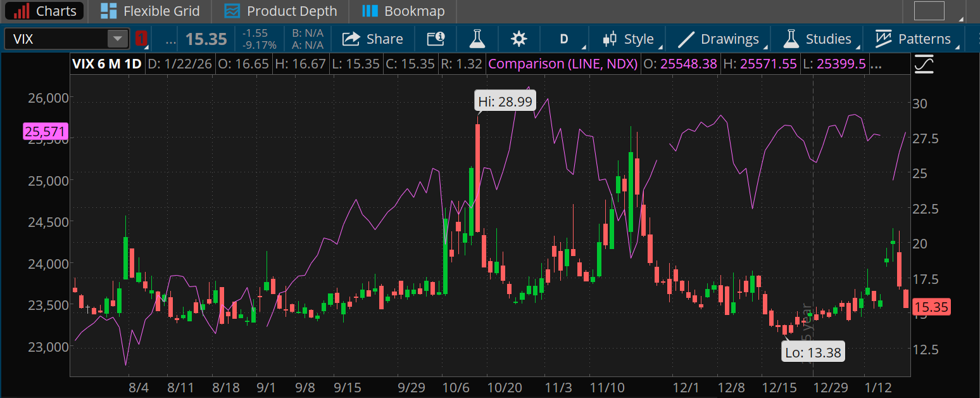Click the Drawings pencil icon
The height and width of the screenshot is (398, 980).
[686, 39]
